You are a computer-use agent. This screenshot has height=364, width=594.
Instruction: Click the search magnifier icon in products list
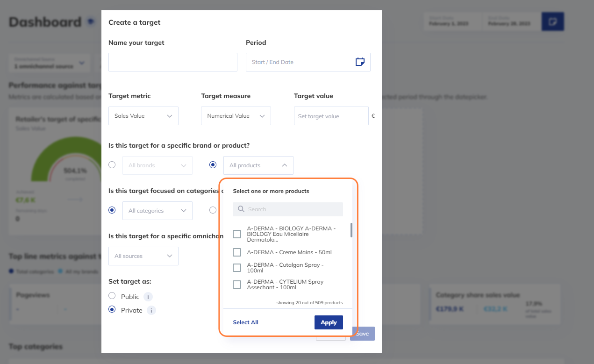tap(241, 209)
